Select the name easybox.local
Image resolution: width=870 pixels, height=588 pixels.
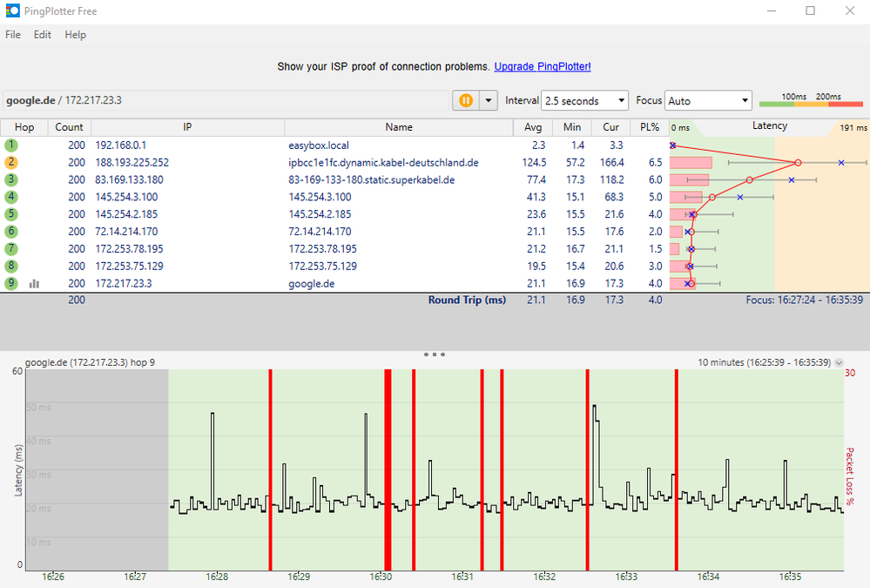(319, 145)
